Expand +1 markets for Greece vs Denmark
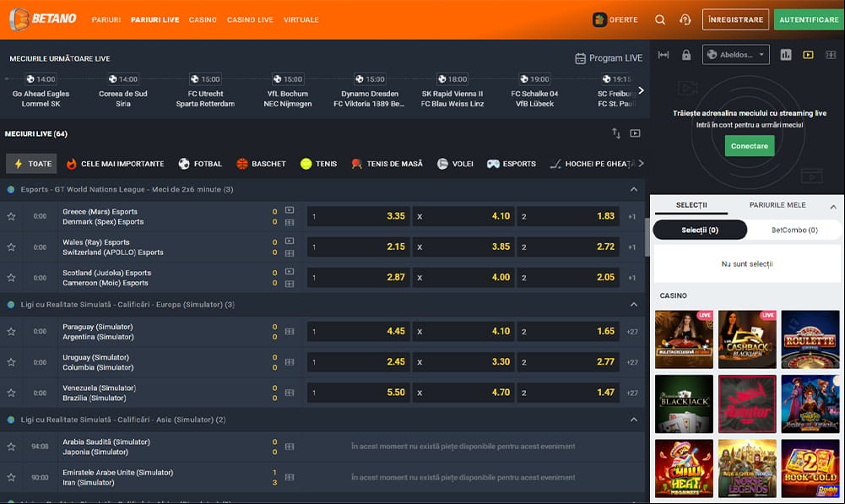 click(x=631, y=217)
